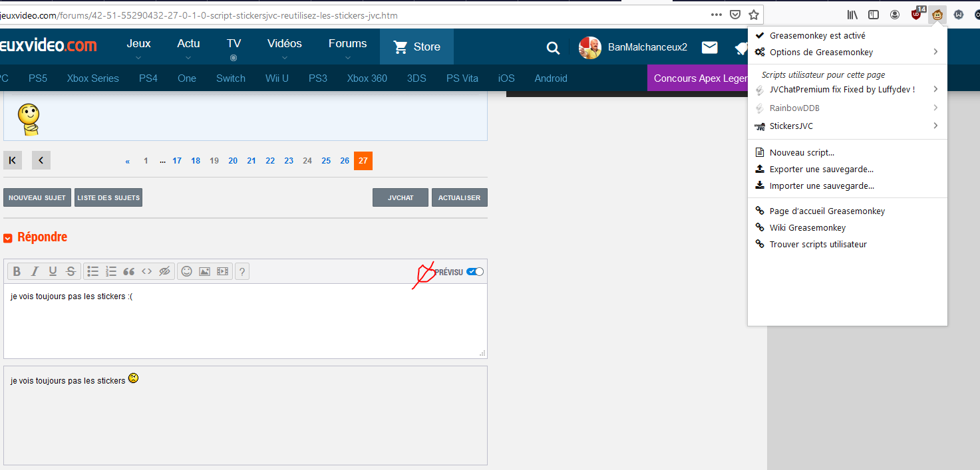The height and width of the screenshot is (470, 980).
Task: Choose Exporter une sauvegarde... entry
Action: 821,170
